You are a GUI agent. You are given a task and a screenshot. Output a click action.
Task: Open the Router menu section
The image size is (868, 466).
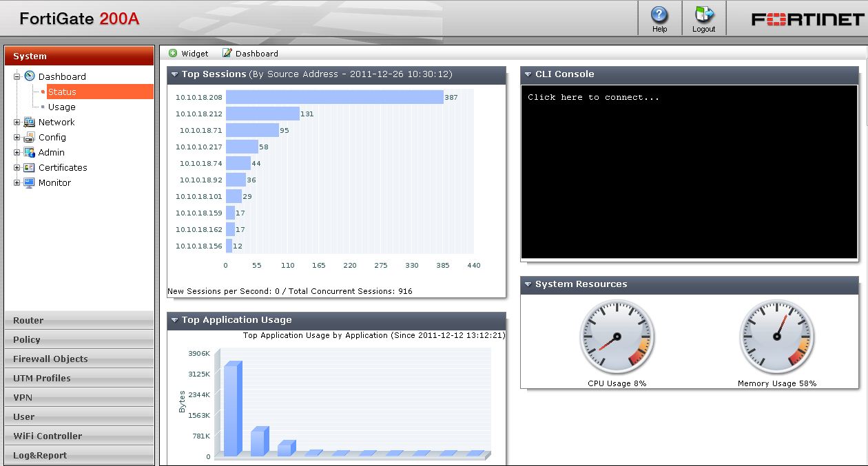79,320
